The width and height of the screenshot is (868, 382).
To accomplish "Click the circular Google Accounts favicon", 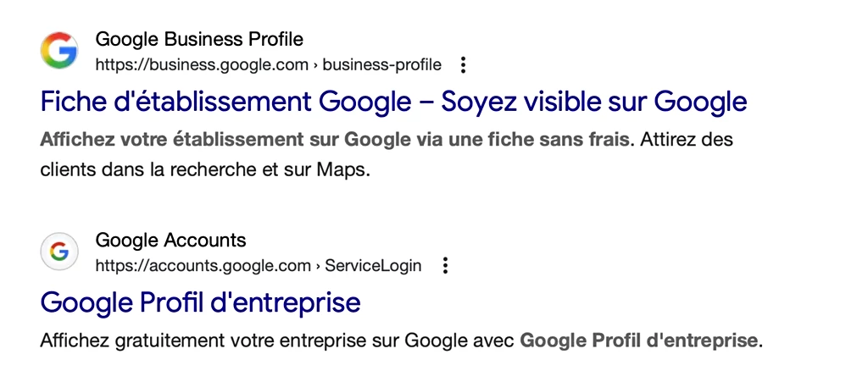I will (x=59, y=252).
